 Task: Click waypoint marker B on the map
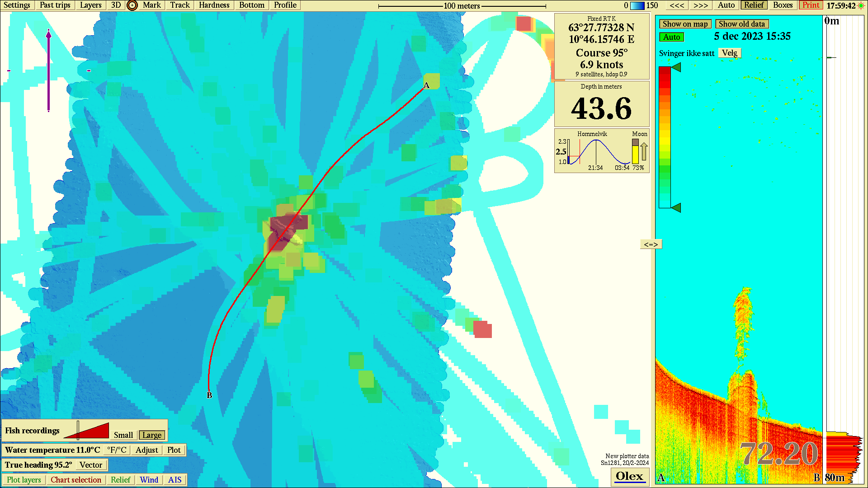click(209, 395)
